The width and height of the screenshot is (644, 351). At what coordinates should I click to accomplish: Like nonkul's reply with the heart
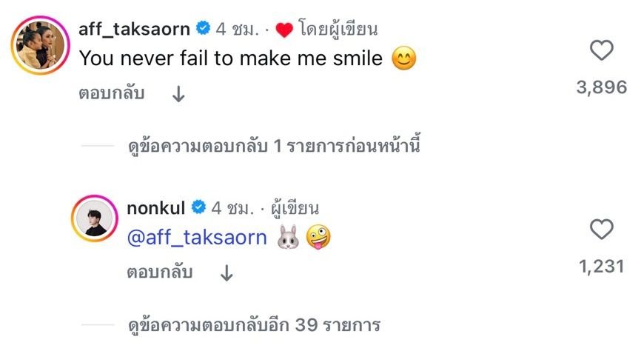point(601,230)
